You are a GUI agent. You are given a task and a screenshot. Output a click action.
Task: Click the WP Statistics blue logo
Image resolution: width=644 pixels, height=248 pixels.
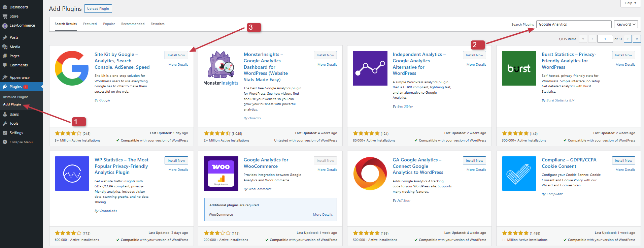pyautogui.click(x=72, y=174)
